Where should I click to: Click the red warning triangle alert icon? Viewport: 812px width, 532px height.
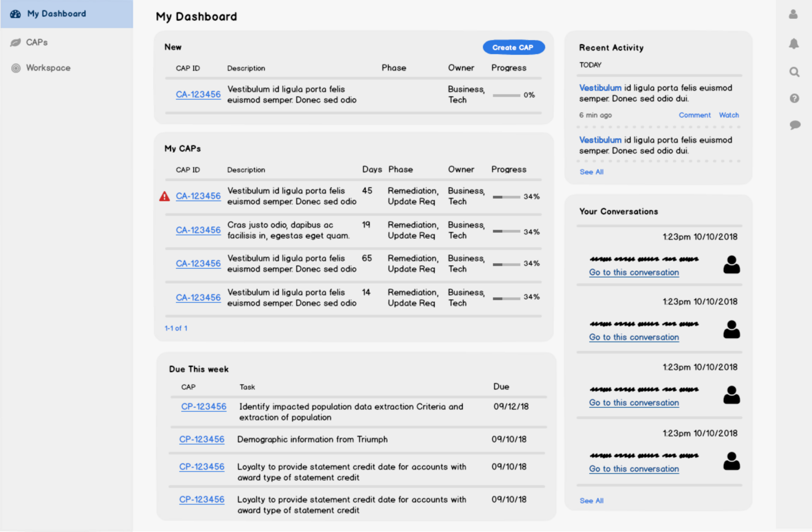point(164,196)
